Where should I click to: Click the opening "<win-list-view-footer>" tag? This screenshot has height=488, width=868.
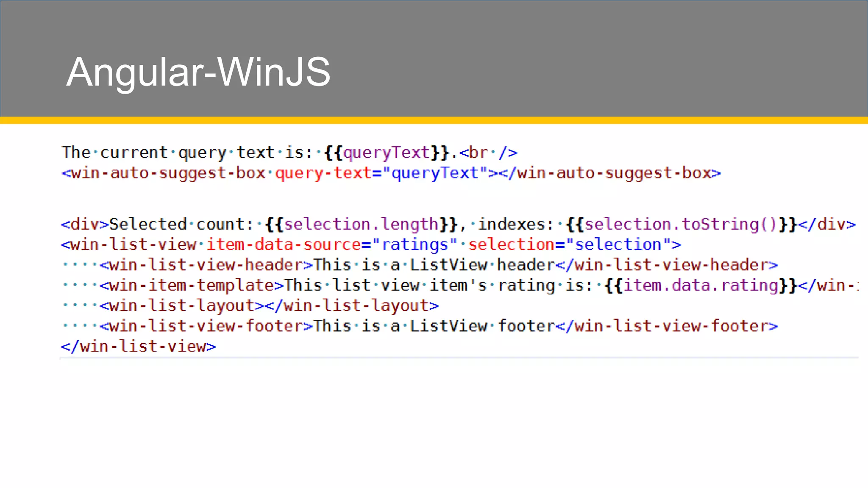click(206, 326)
